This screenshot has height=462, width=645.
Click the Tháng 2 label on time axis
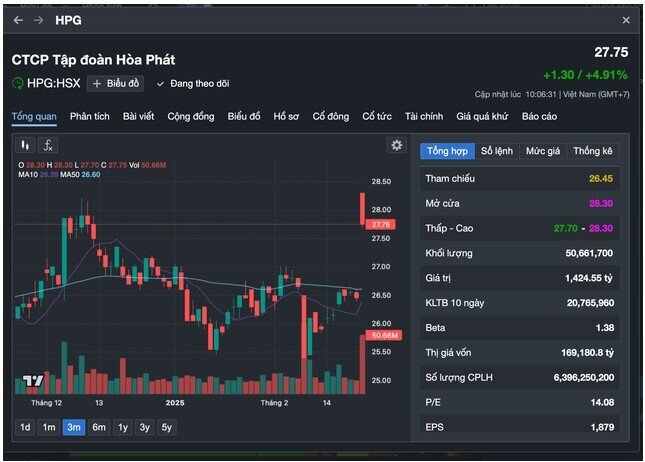point(274,403)
